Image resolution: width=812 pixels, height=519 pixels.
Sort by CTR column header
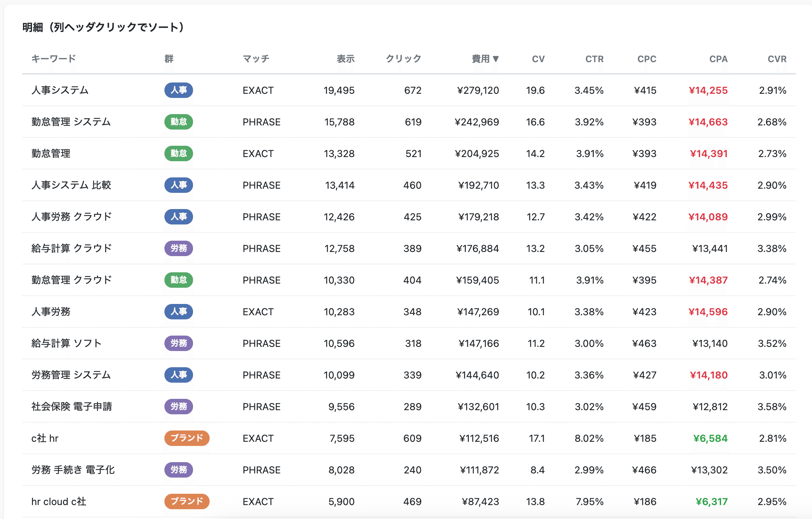click(595, 59)
